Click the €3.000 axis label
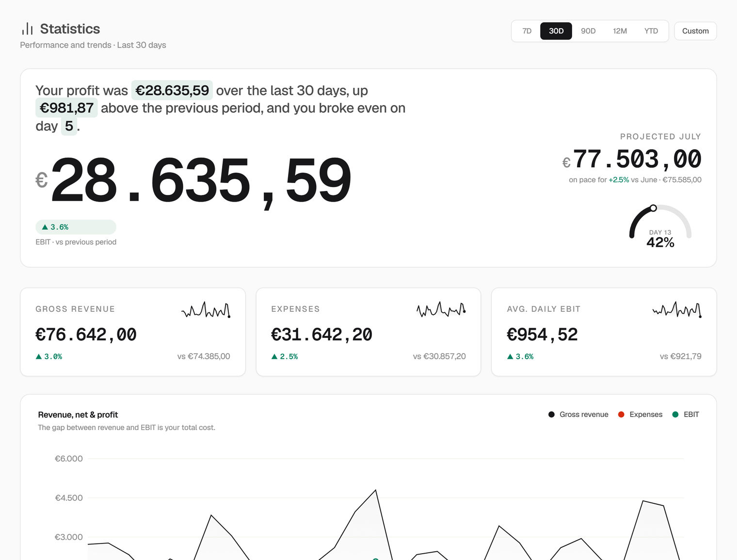This screenshot has width=737, height=560. click(x=69, y=537)
